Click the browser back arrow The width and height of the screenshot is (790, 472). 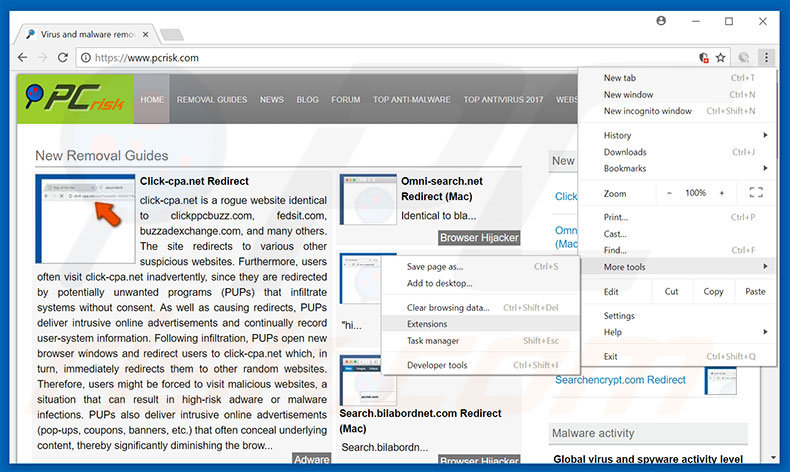point(22,57)
